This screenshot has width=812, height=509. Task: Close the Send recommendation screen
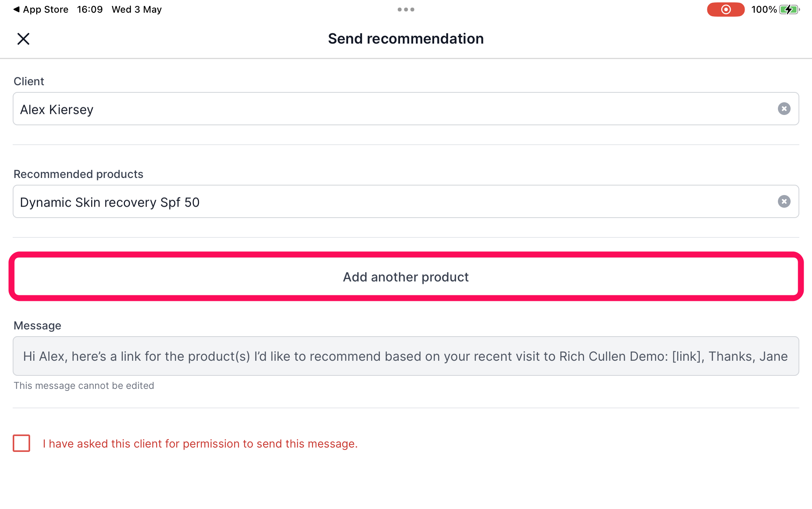point(23,39)
